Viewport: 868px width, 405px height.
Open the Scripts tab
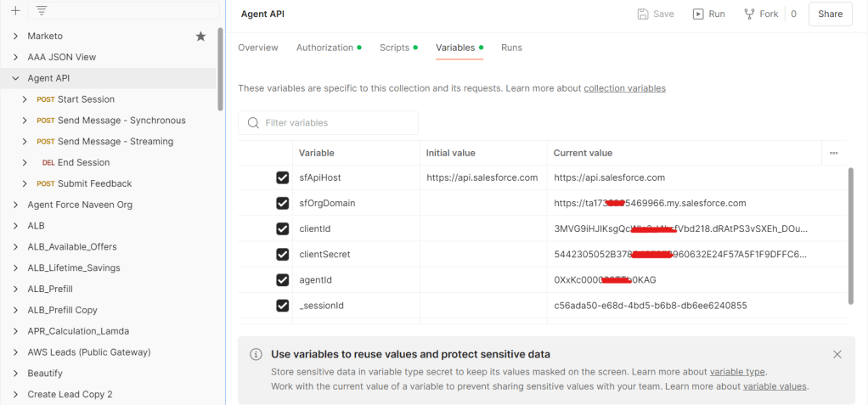[394, 48]
